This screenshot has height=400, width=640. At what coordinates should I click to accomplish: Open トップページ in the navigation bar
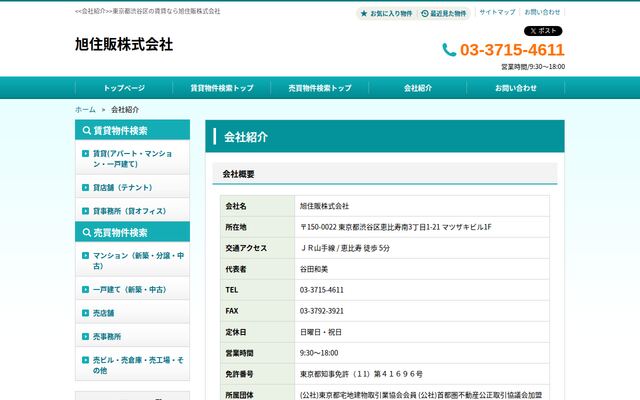click(x=124, y=88)
